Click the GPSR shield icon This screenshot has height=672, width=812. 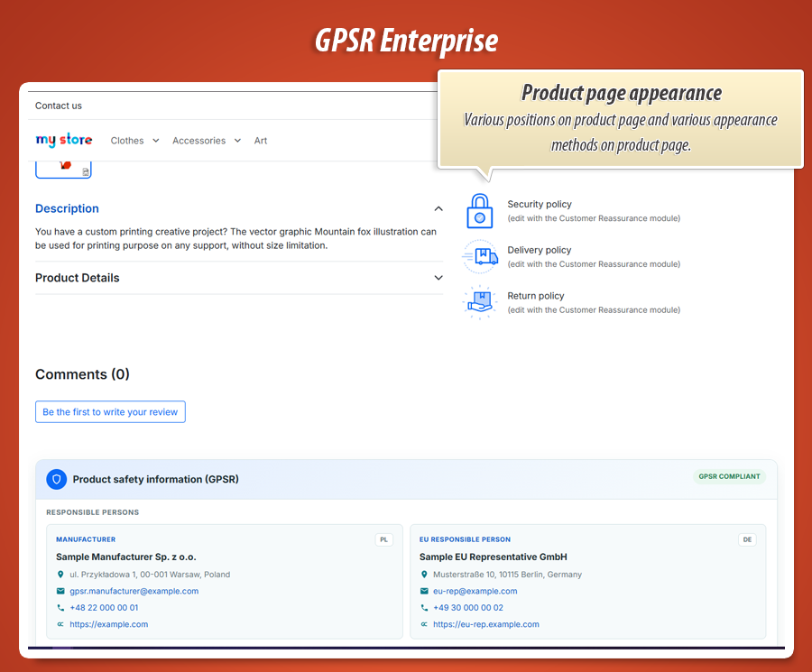[x=57, y=479]
